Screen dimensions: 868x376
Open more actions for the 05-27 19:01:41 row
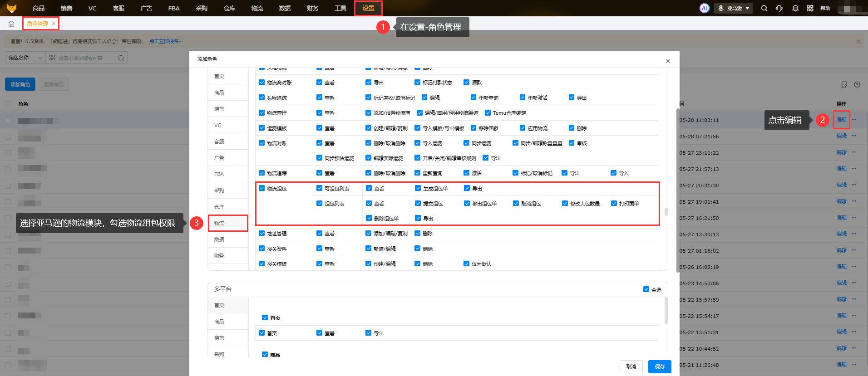854,201
